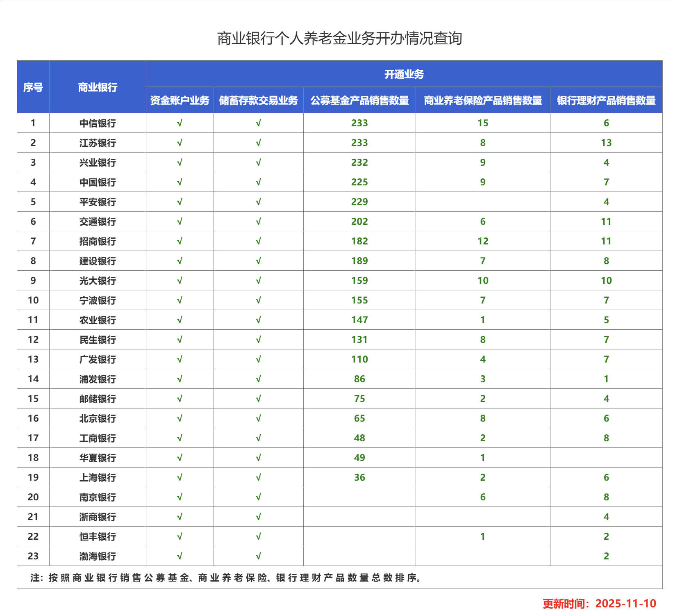
Task: Click the 储蓄存款交易业务 column header
Action: point(258,100)
